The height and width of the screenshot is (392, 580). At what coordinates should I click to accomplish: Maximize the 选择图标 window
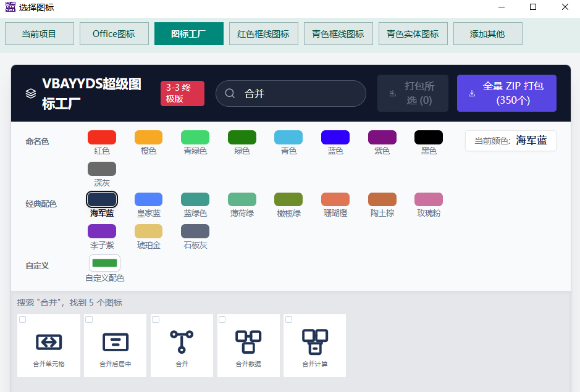tap(533, 7)
